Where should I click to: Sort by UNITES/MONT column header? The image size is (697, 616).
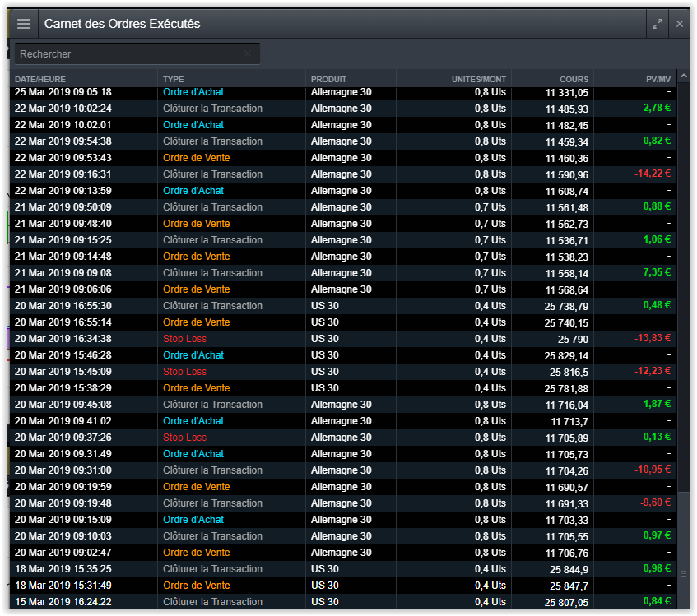478,79
